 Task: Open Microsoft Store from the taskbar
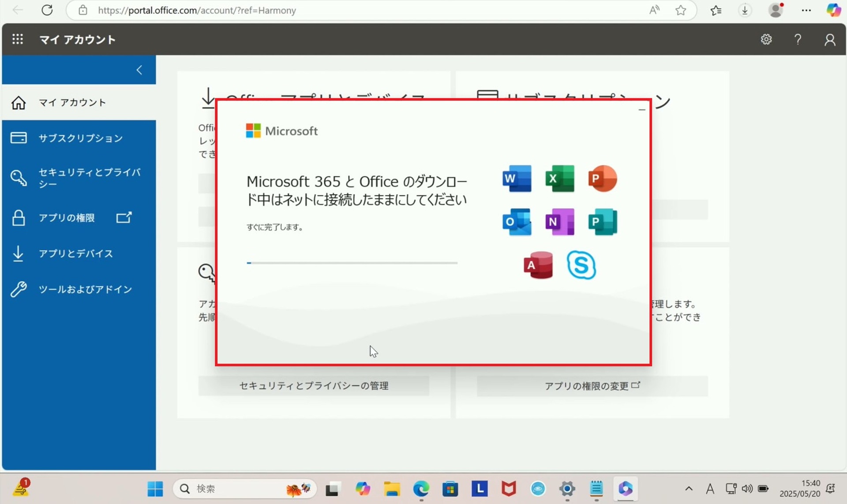pos(450,489)
